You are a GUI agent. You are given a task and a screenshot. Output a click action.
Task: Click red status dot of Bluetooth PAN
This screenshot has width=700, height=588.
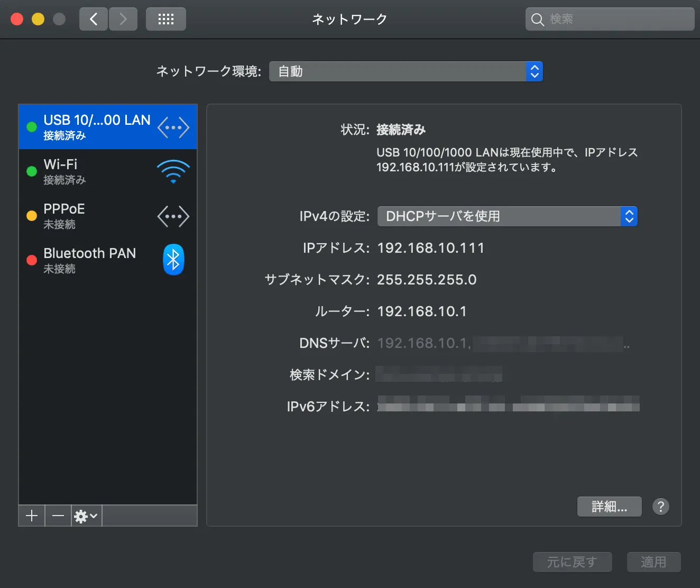tap(32, 260)
